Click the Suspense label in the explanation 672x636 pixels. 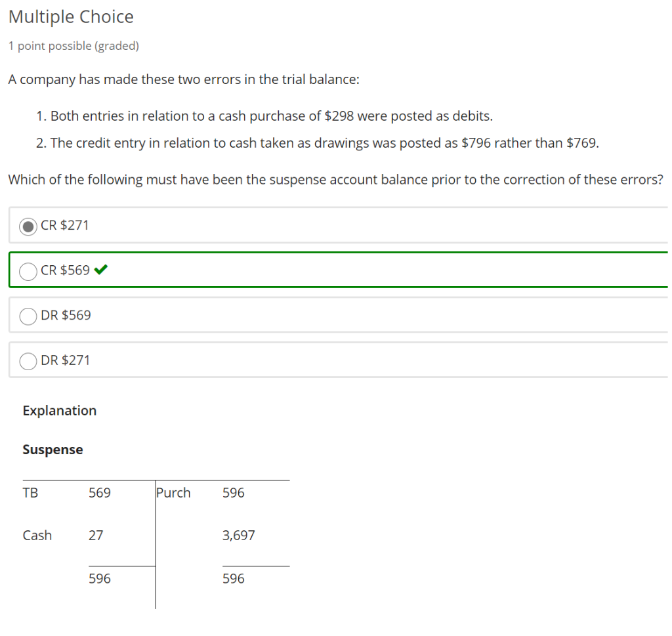[x=52, y=450]
